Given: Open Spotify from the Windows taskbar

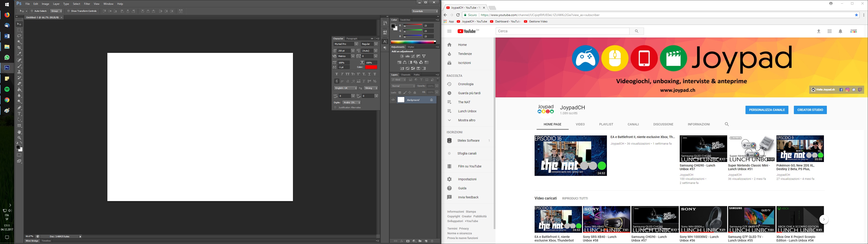Looking at the screenshot, I should (x=7, y=89).
